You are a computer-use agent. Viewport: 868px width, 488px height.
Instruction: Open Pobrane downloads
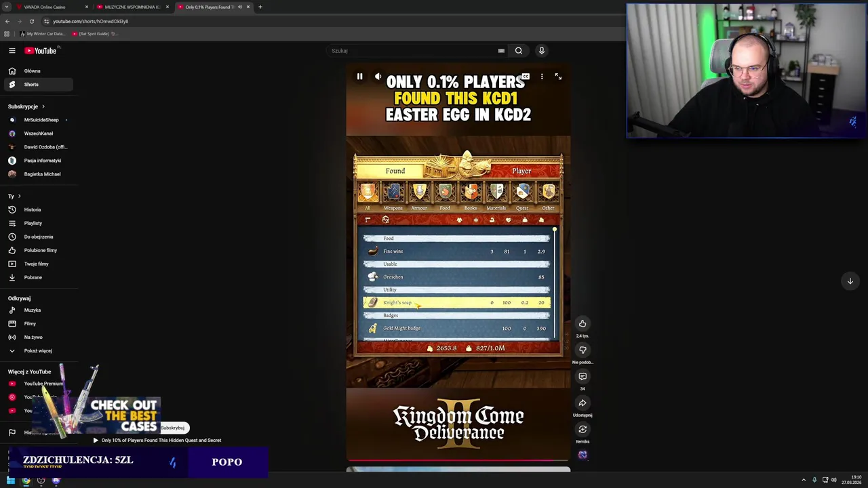point(38,277)
